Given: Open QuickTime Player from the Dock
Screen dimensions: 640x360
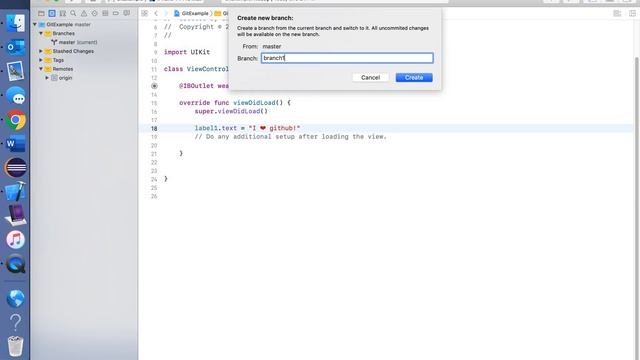Looking at the screenshot, I should [x=16, y=264].
